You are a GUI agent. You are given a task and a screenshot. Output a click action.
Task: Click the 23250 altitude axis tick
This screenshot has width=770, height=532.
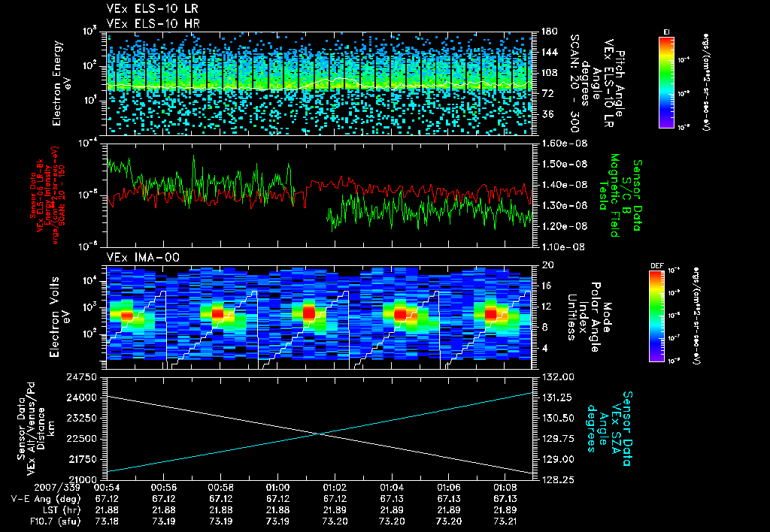pos(81,418)
